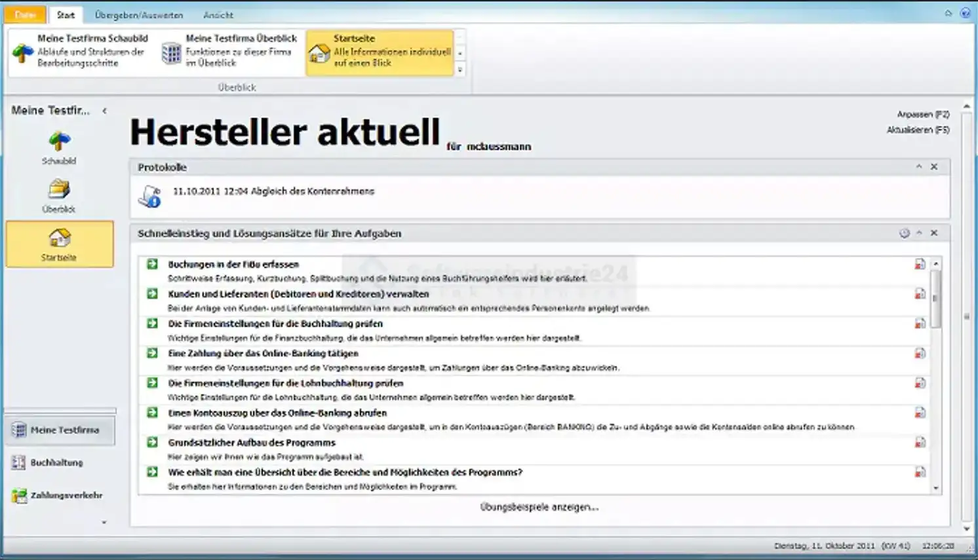Click the Überblick folder icon in sidebar
The width and height of the screenshot is (978, 560).
pos(59,191)
